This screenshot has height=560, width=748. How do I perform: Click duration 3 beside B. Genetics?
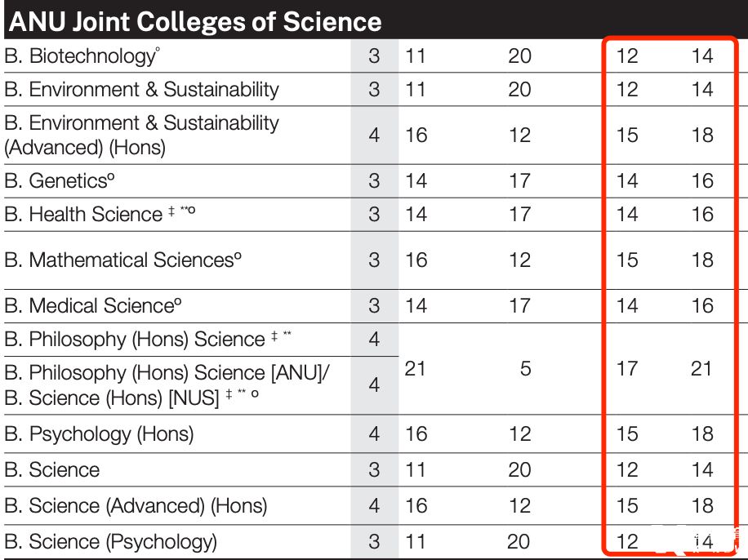click(x=374, y=180)
